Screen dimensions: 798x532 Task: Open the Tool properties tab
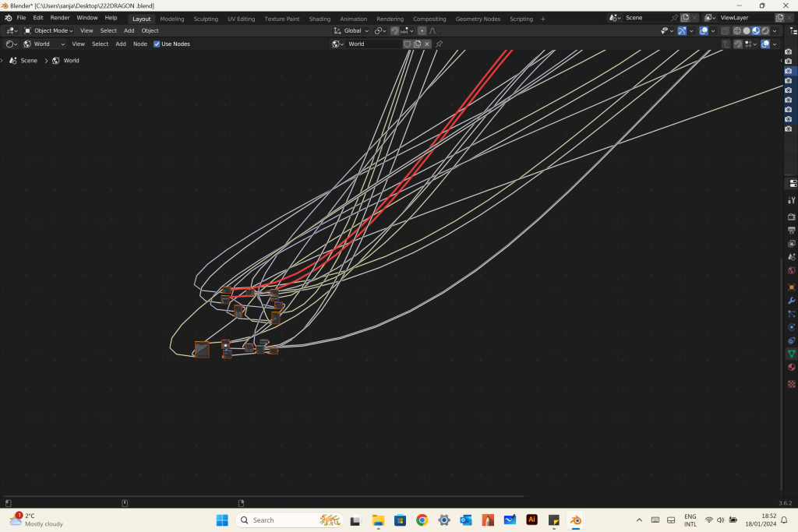coord(792,200)
